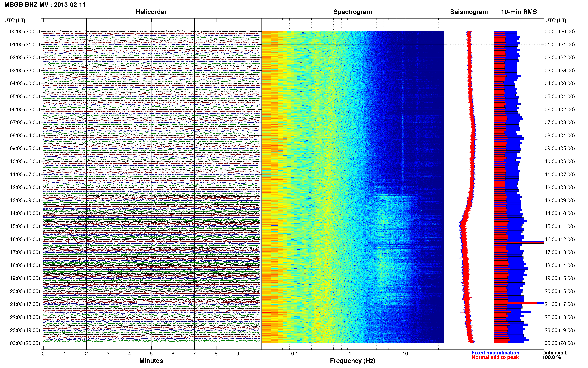Click the spectrogram '0.1' frequency tick label
The height and width of the screenshot is (368, 588).
[x=295, y=354]
